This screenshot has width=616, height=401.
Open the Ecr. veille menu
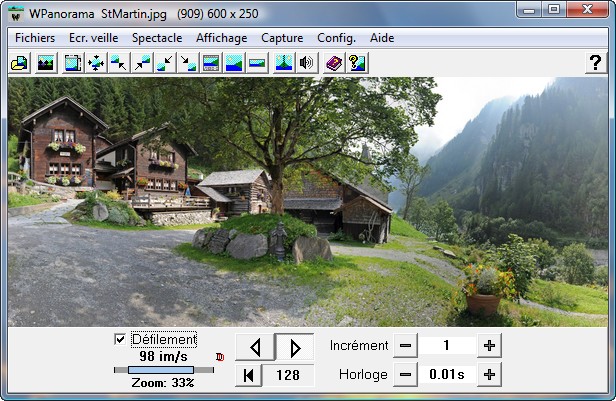point(94,38)
